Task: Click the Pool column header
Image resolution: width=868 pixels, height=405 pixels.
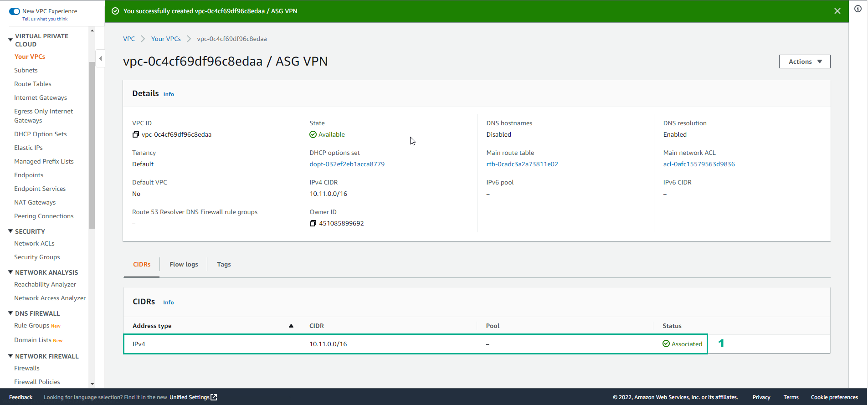Action: coord(493,326)
